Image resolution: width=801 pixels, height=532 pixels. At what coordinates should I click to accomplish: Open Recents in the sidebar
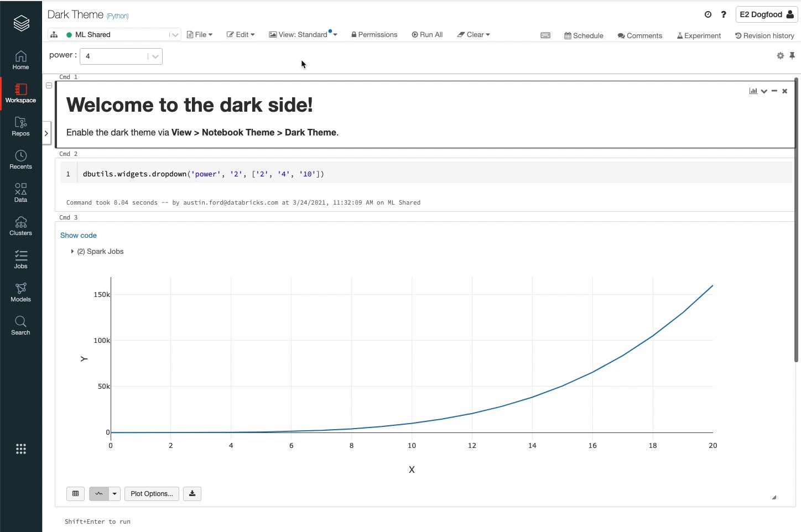[x=21, y=160]
